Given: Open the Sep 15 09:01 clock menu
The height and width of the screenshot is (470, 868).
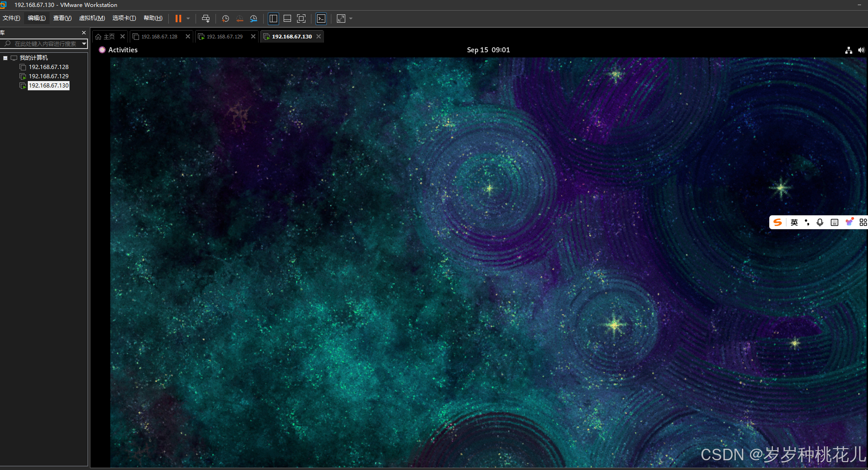Looking at the screenshot, I should pos(488,50).
